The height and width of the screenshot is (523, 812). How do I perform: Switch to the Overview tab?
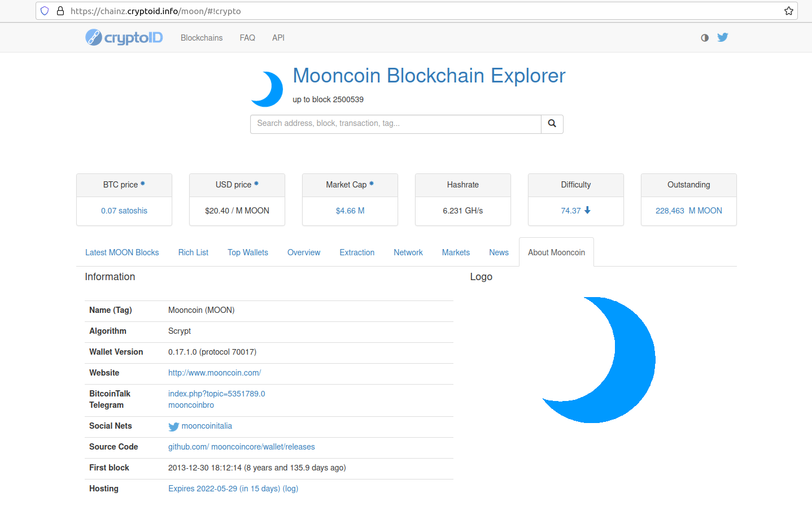click(304, 252)
